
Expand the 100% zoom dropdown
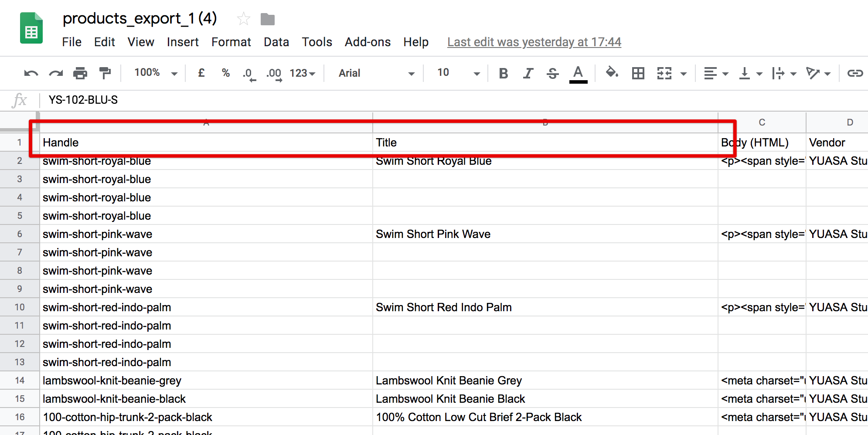point(156,73)
